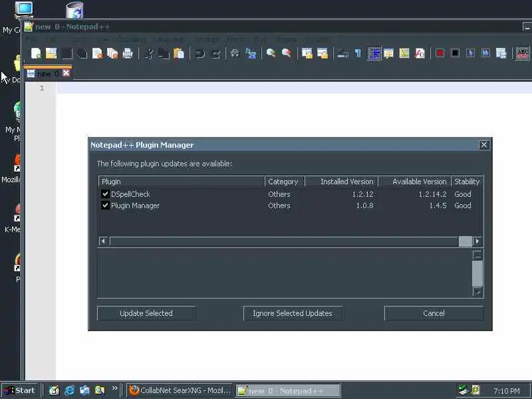Print the document using the printer icon

(x=128, y=53)
